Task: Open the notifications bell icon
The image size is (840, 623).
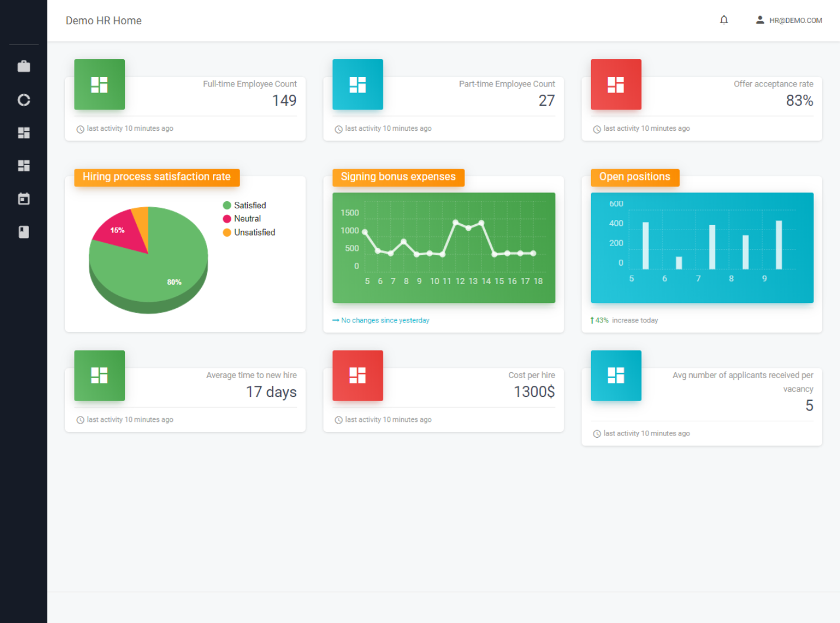Action: point(724,20)
